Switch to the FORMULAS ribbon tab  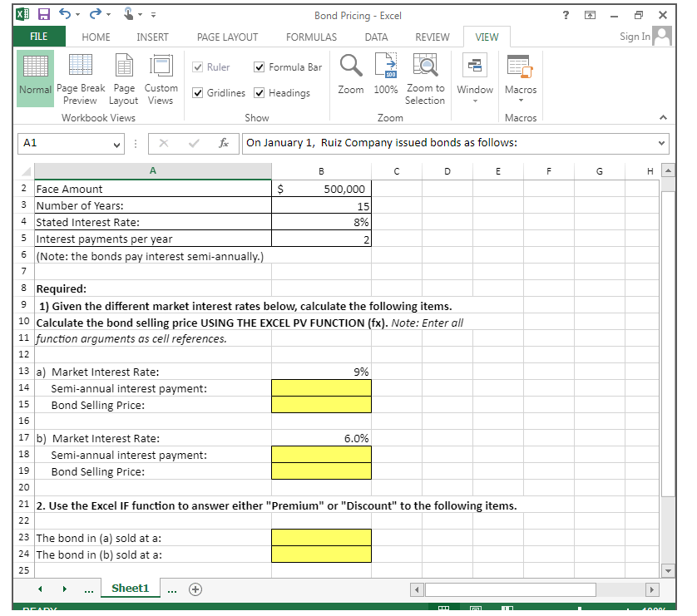point(311,37)
